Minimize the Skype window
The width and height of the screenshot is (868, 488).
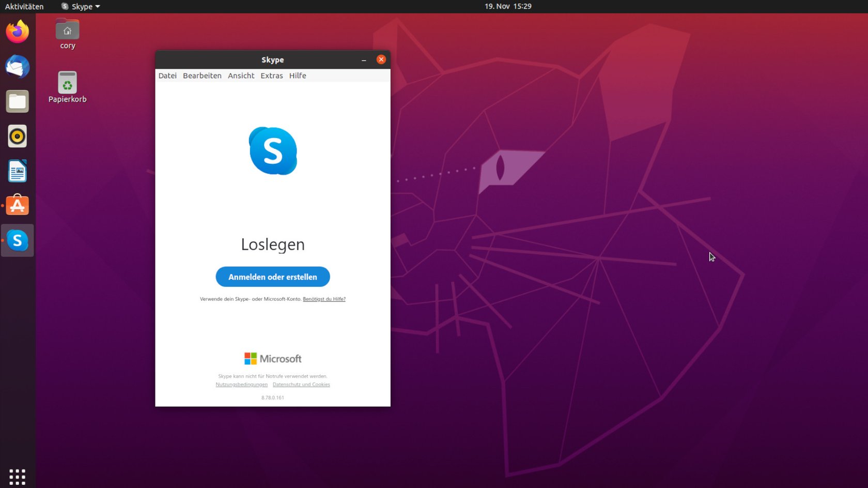(364, 59)
